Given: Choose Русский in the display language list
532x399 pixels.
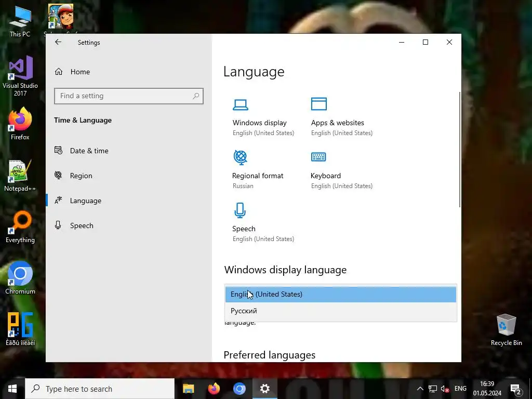Looking at the screenshot, I should (x=341, y=311).
